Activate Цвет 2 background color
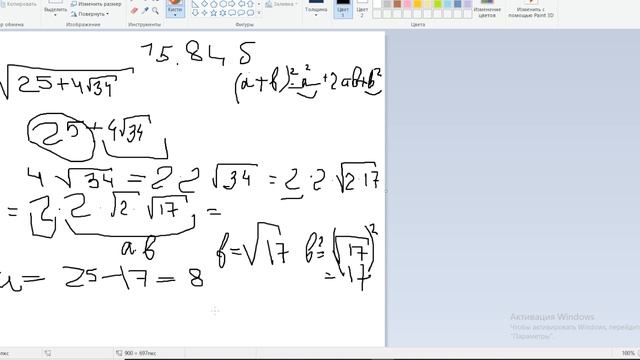 tap(362, 9)
